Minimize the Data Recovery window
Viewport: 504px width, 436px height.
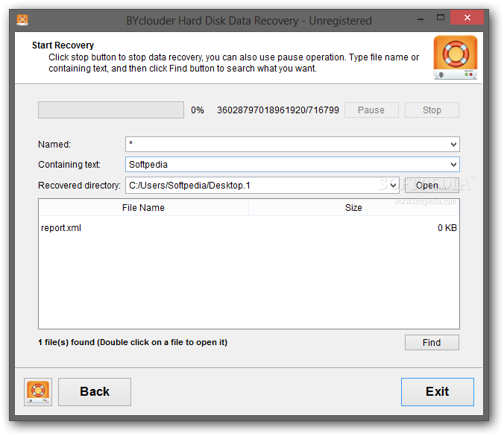coord(420,19)
